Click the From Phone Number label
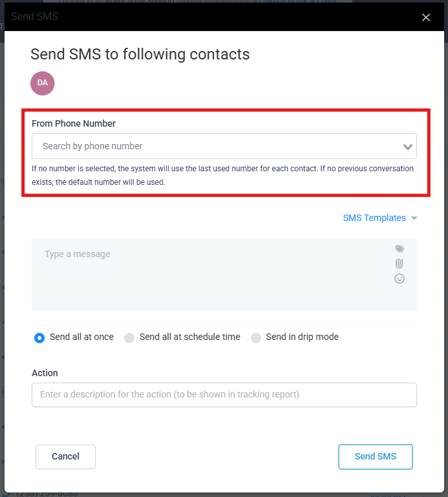The image size is (448, 497). (x=74, y=123)
